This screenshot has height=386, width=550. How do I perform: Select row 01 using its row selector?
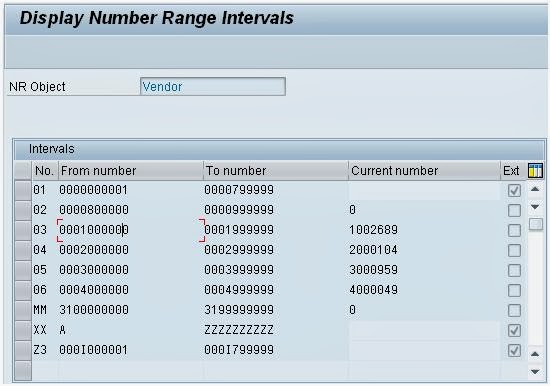click(x=23, y=191)
